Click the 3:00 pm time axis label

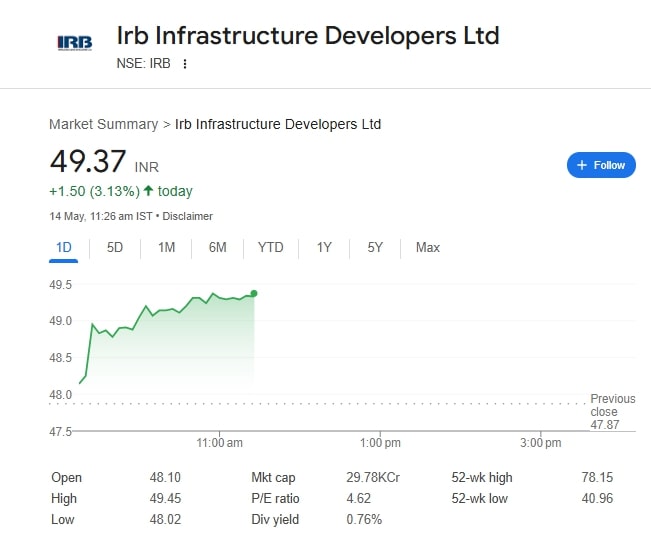pos(541,443)
